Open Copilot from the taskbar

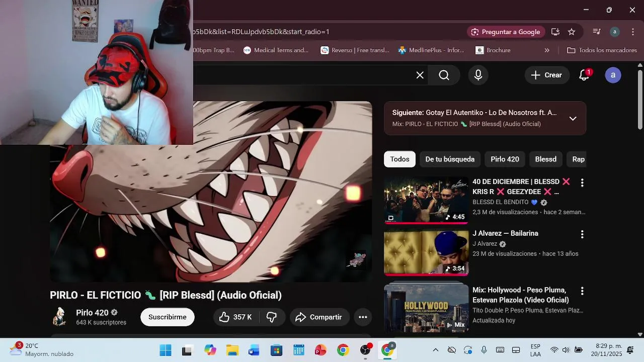pyautogui.click(x=210, y=350)
